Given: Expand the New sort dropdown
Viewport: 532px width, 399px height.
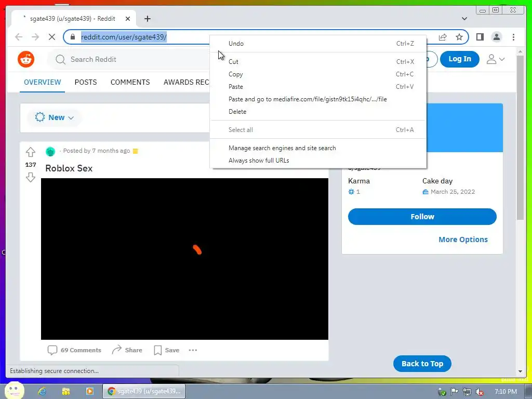Looking at the screenshot, I should coord(54,117).
